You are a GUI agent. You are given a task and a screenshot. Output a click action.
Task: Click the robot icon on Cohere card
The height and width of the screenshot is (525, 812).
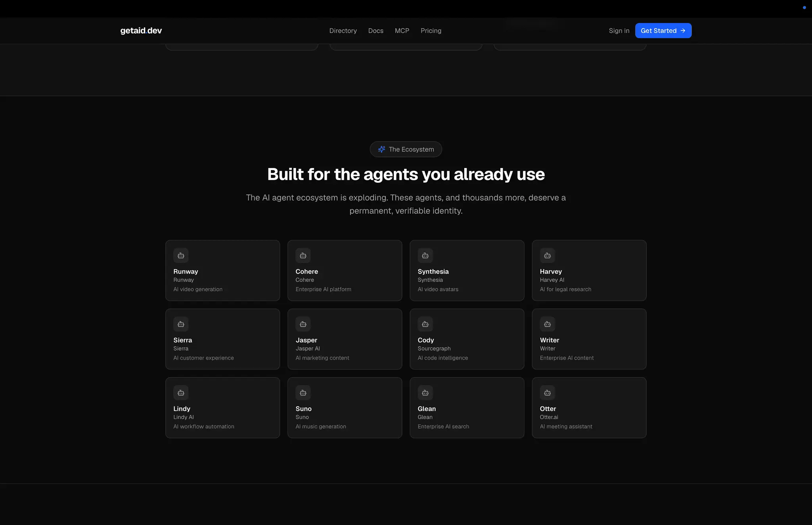(x=303, y=255)
